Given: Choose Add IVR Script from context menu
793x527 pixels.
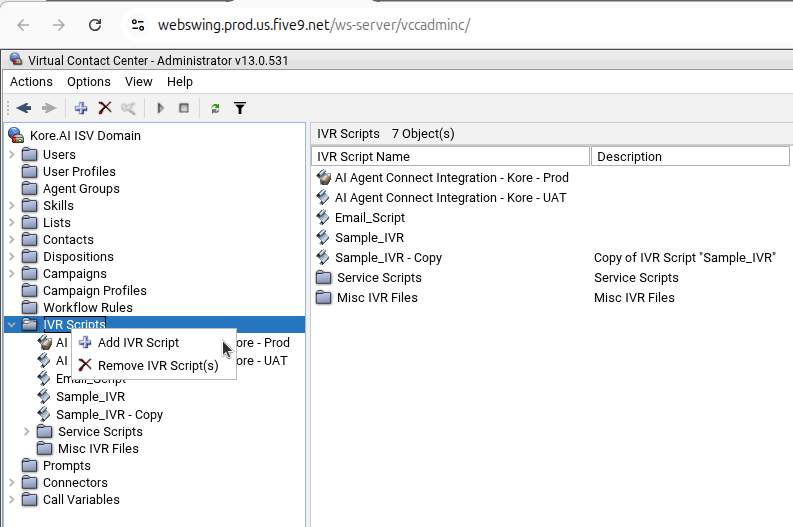Looking at the screenshot, I should point(154,342).
